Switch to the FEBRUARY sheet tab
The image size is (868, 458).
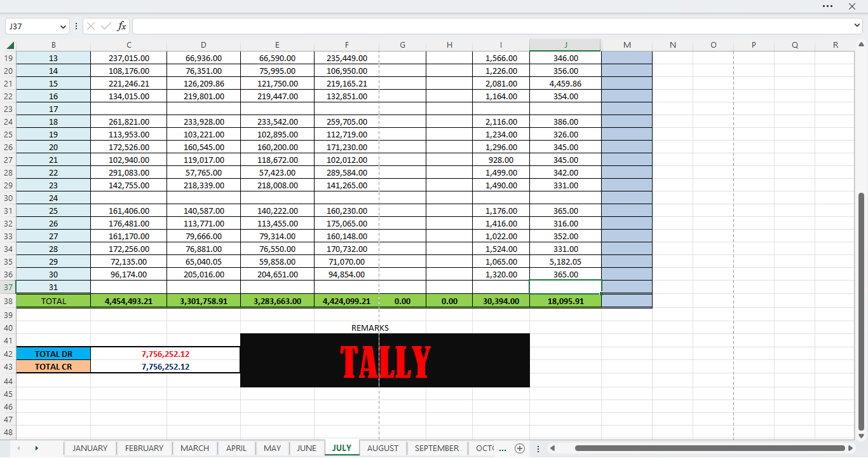[x=144, y=448]
